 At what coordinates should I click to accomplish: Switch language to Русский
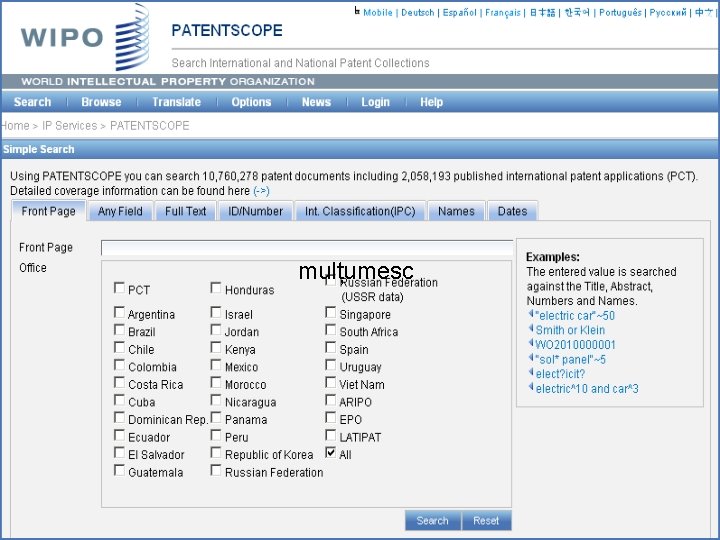668,12
